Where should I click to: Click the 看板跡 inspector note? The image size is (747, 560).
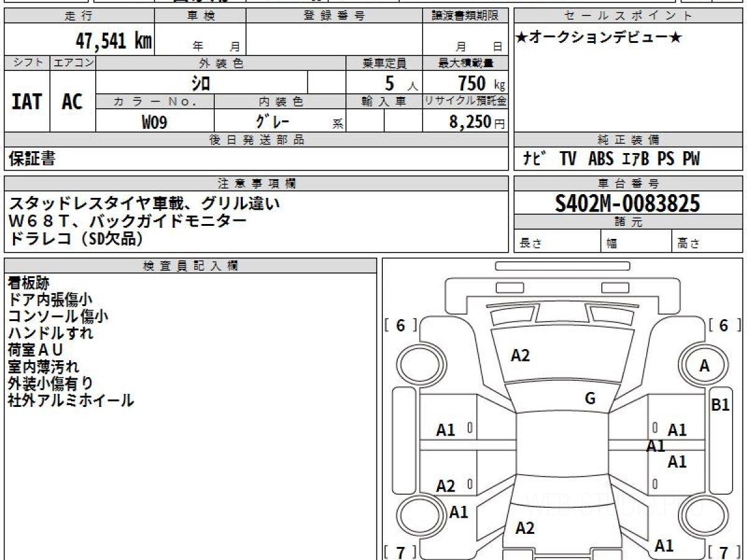(29, 282)
